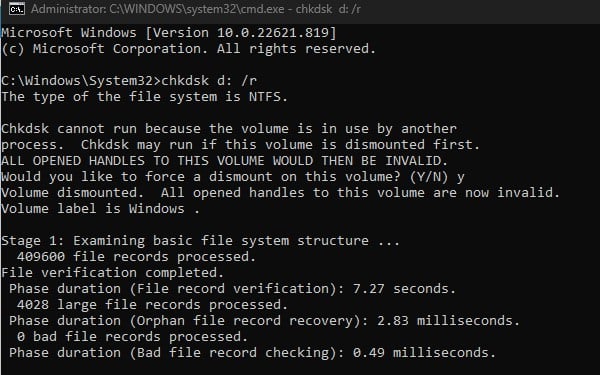Click the Windows version number line

point(169,33)
